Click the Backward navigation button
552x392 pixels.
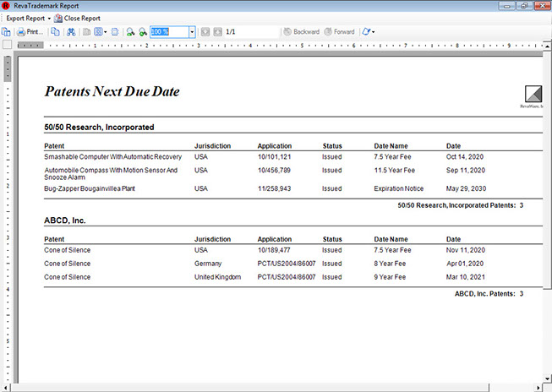pyautogui.click(x=301, y=32)
